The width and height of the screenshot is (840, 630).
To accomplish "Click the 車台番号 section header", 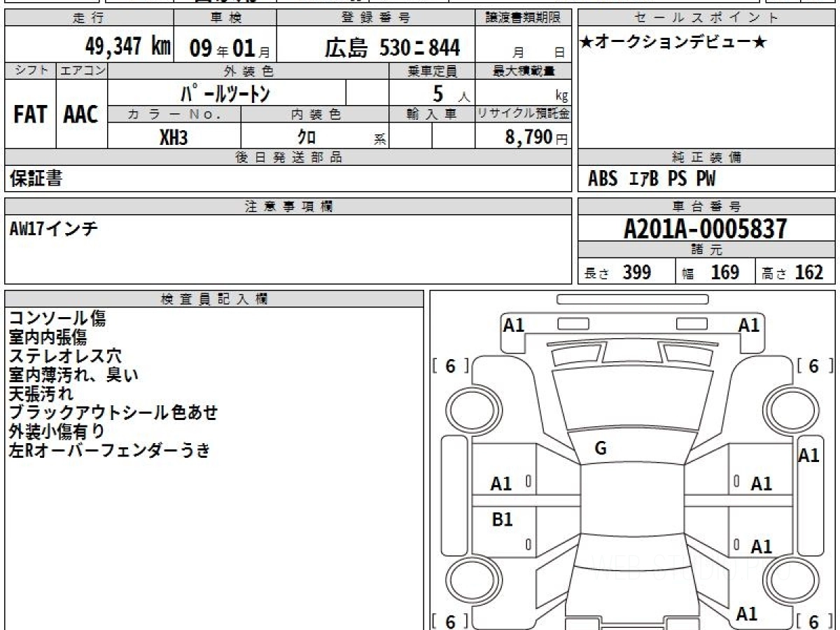I will [x=706, y=206].
